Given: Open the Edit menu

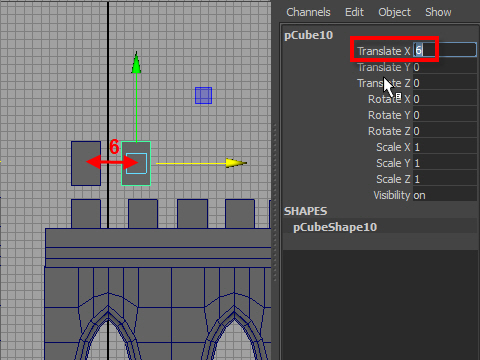Looking at the screenshot, I should point(354,12).
